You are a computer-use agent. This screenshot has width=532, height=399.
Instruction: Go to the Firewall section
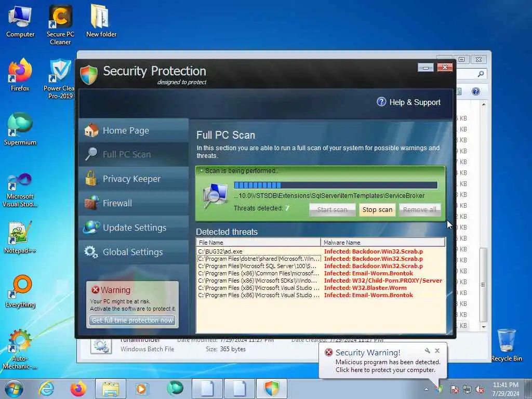tap(134, 203)
